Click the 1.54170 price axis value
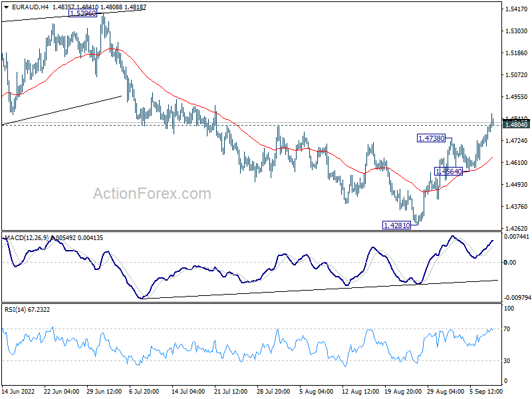Viewport: 532px width, 399px height. tap(517, 9)
